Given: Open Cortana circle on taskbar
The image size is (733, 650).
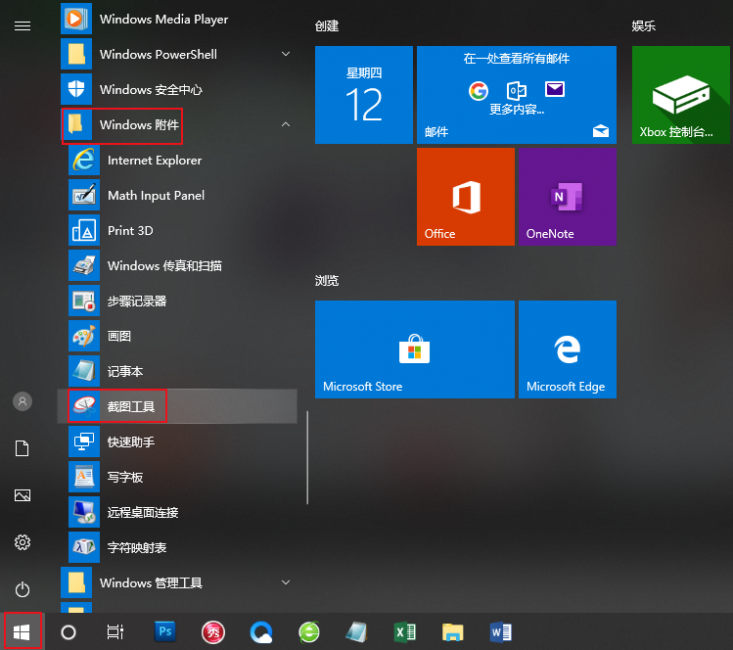Looking at the screenshot, I should pyautogui.click(x=68, y=632).
